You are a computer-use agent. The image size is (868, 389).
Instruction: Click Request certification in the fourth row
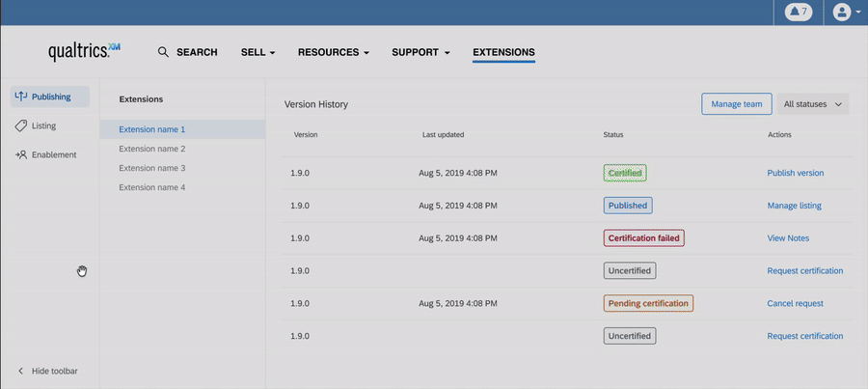click(805, 271)
